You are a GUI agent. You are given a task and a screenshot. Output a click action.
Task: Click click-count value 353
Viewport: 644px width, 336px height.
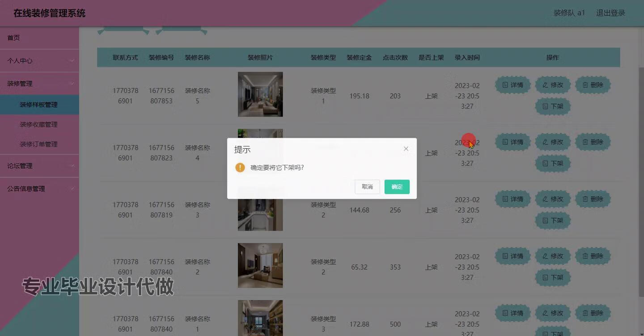point(395,267)
